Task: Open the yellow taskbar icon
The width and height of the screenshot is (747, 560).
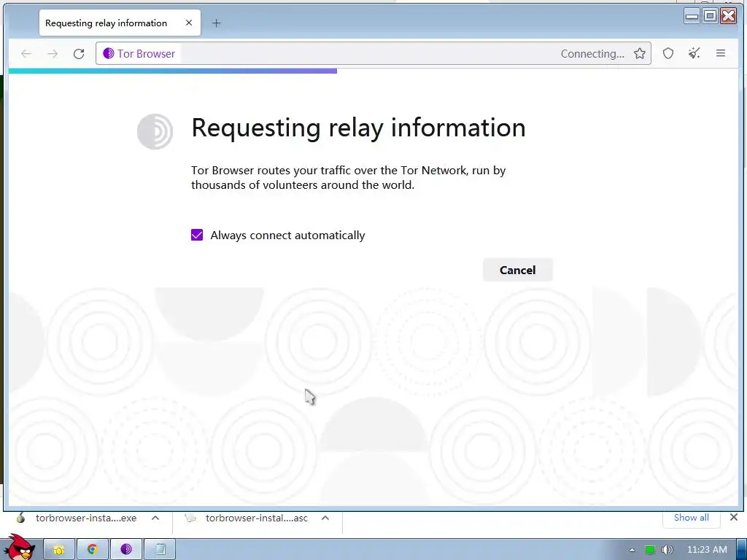Action: [x=59, y=550]
